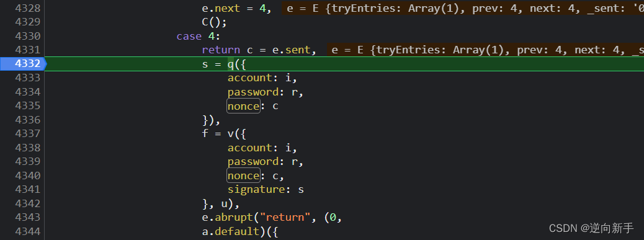Click line number 4336 in gutter
The width and height of the screenshot is (644, 240).
(x=28, y=120)
